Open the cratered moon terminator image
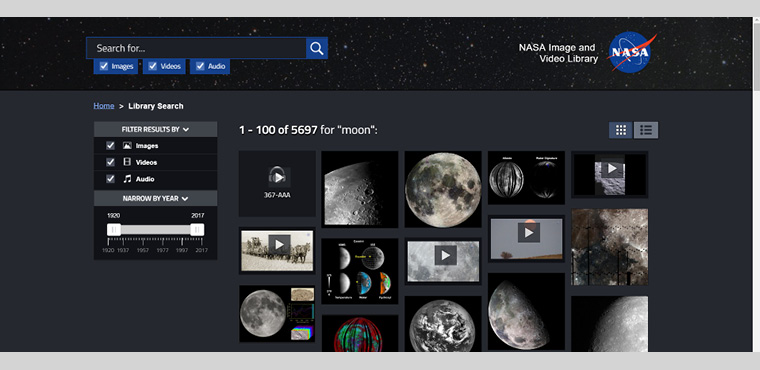 (360, 189)
